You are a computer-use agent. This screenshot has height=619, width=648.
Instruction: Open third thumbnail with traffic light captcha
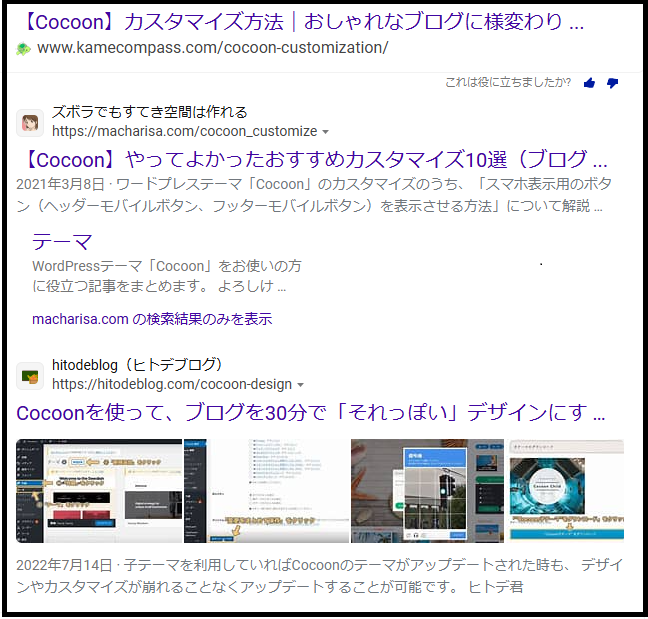(427, 491)
